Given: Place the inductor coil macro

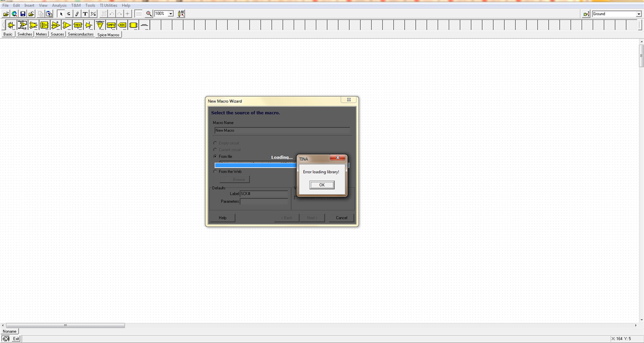Looking at the screenshot, I should (x=144, y=25).
